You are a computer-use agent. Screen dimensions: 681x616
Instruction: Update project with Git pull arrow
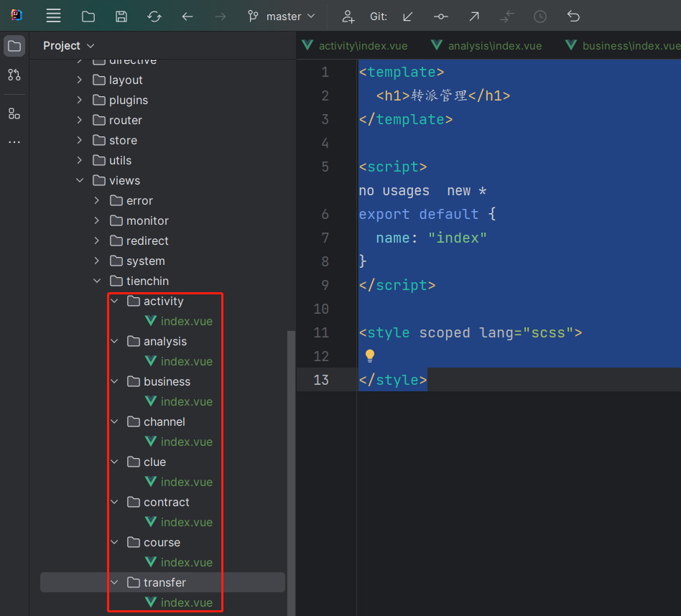tap(407, 17)
